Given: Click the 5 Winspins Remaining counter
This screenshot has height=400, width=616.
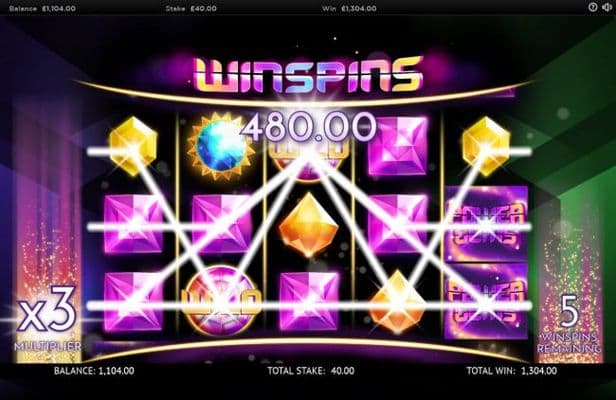Looking at the screenshot, I should coord(569,324).
